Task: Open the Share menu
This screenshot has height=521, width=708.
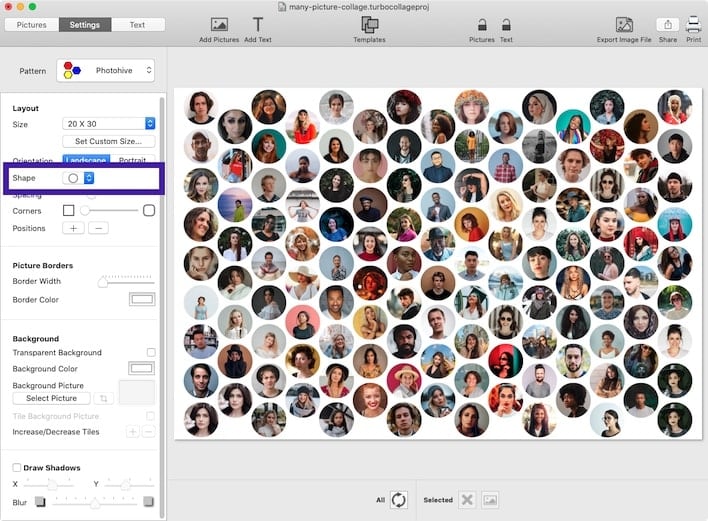Action: pyautogui.click(x=667, y=25)
